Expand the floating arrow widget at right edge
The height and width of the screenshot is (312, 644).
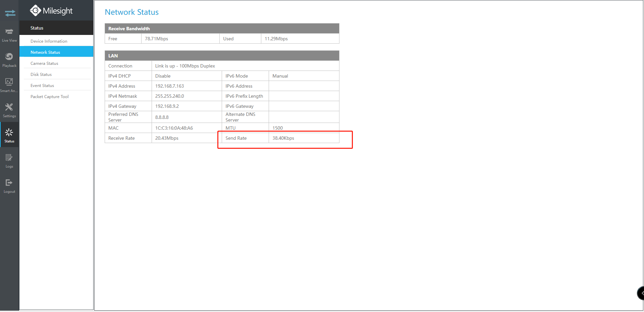pos(641,293)
